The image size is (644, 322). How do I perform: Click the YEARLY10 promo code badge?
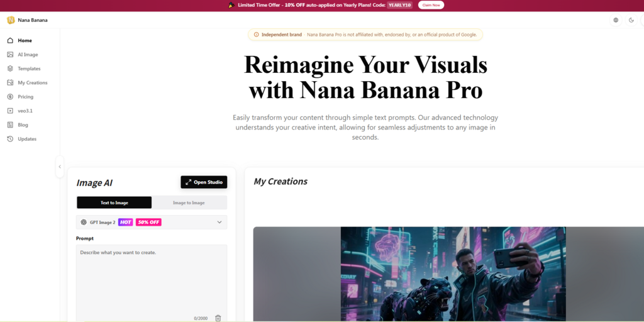pyautogui.click(x=399, y=5)
